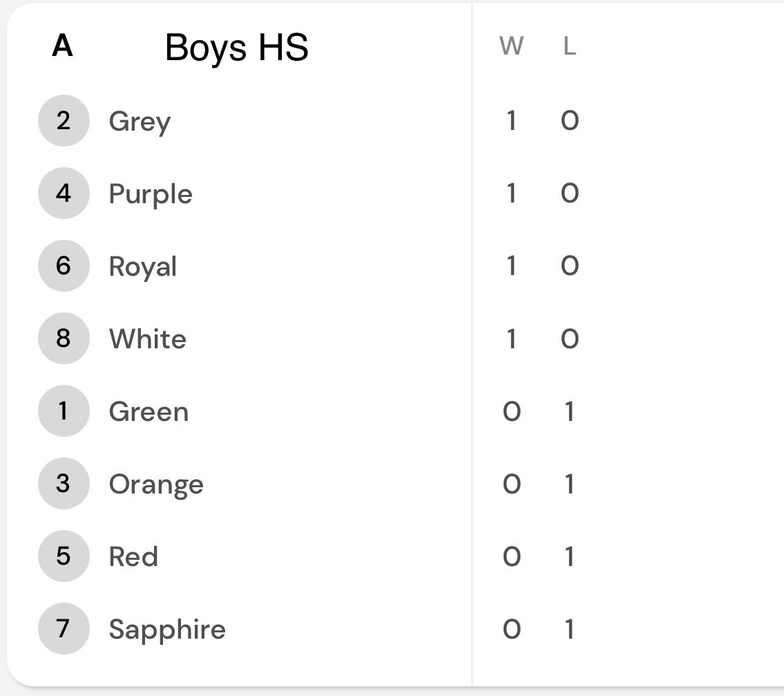The image size is (784, 696).
Task: Click the Boys HS division title
Action: tap(236, 48)
